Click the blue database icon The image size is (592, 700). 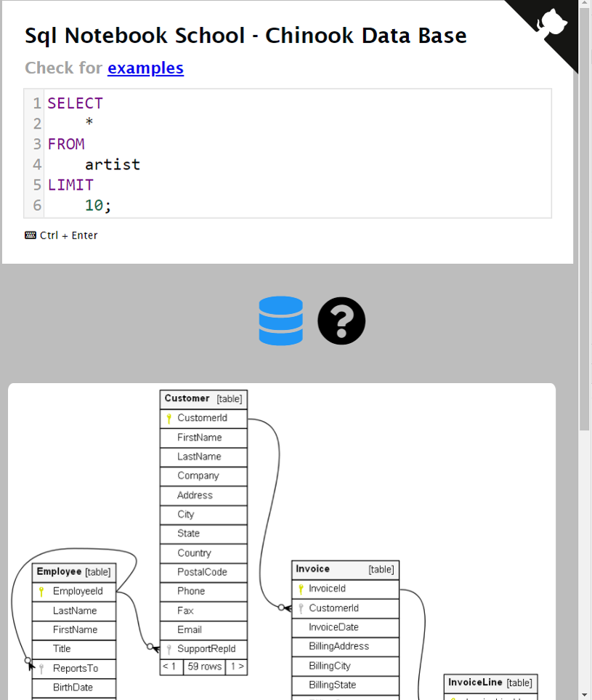280,321
